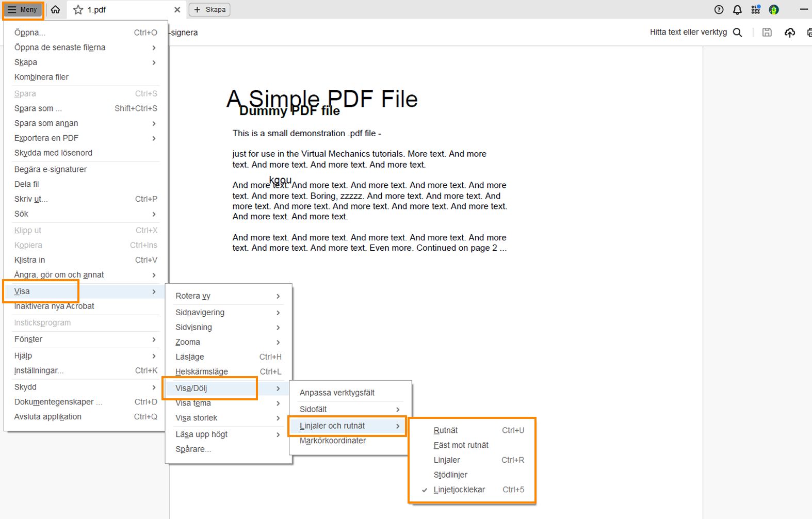
Task: Toggle Markörkoordinater
Action: 350,441
